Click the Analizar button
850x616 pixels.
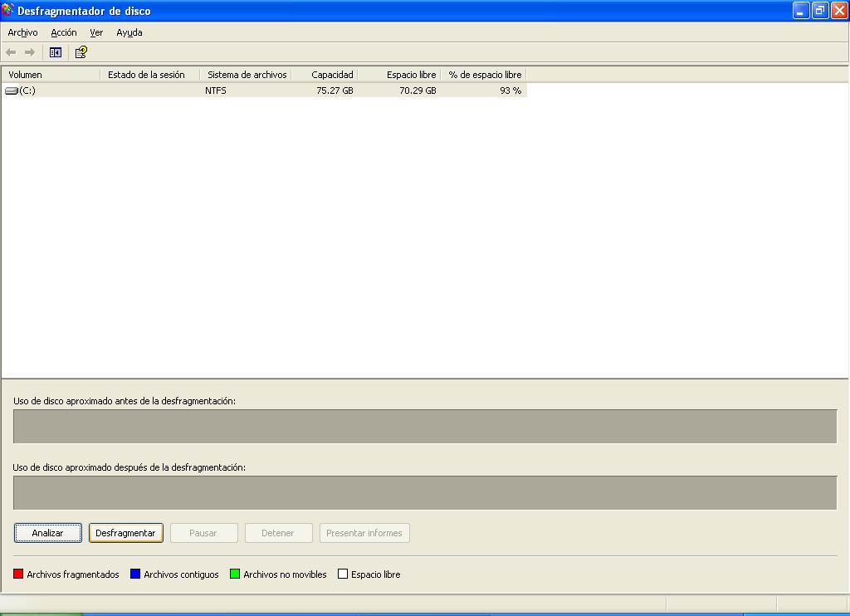tap(47, 533)
